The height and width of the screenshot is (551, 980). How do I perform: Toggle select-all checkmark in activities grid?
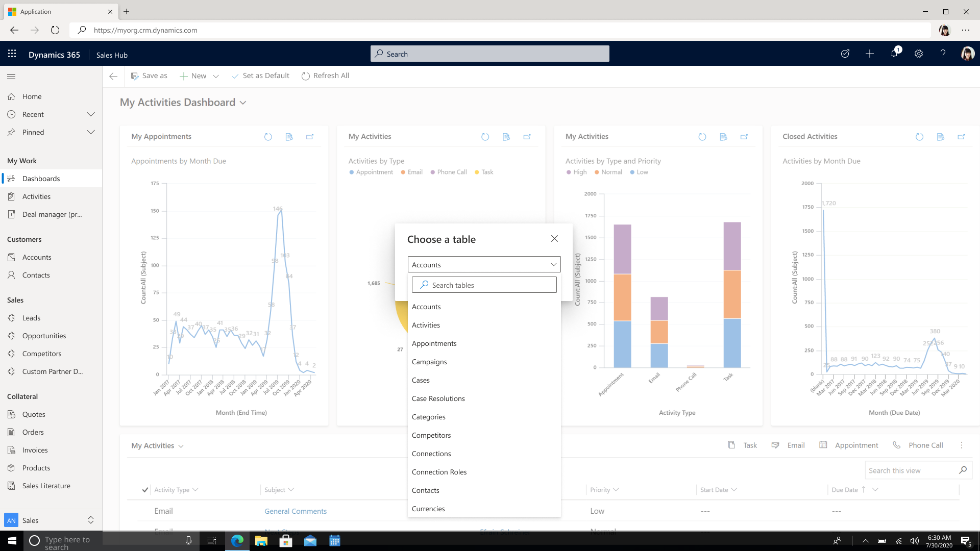tap(145, 490)
